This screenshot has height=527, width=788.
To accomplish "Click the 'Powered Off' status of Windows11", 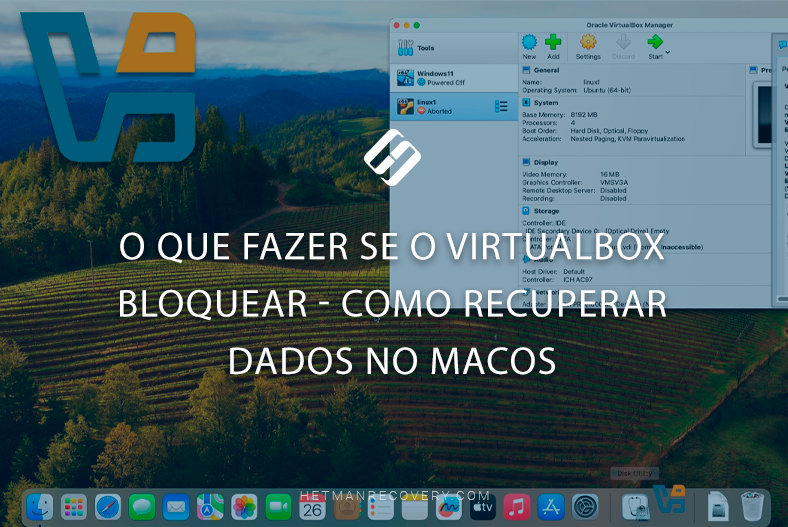I will point(446,83).
